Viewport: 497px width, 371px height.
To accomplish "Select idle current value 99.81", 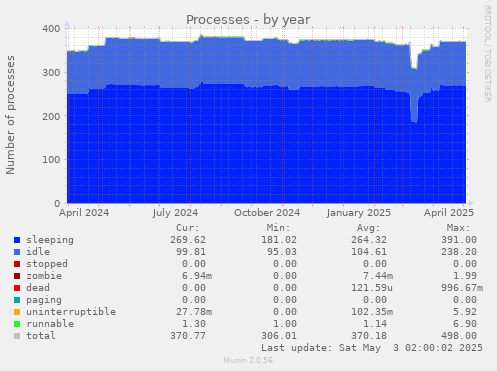I will (x=191, y=252).
